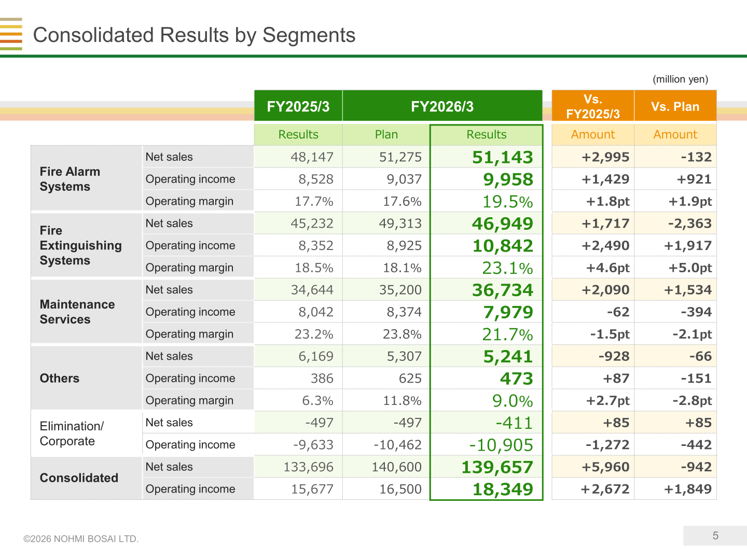Click consolidated net sales result 139,657
The image size is (747, 560).
click(x=497, y=467)
